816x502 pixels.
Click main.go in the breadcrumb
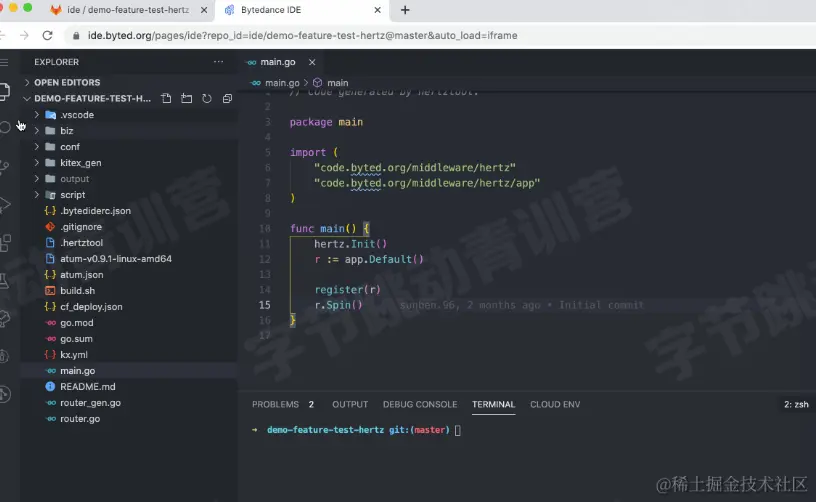282,83
